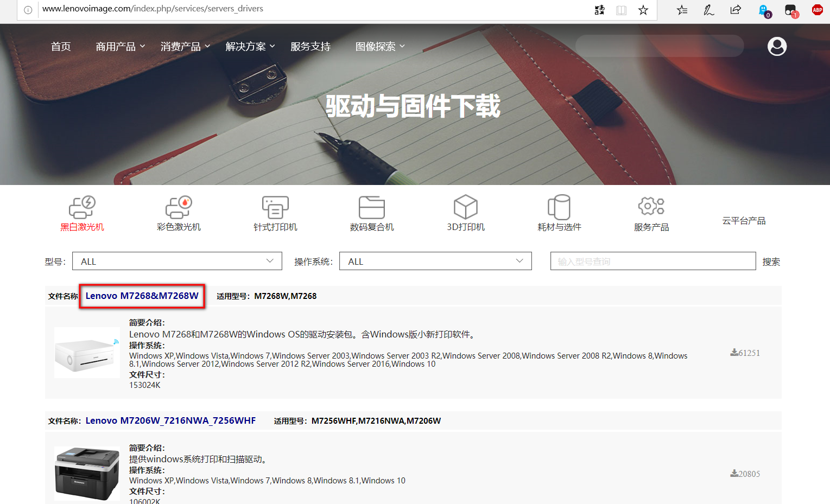The height and width of the screenshot is (504, 830).
Task: Go to 首页 in the navigation bar
Action: click(61, 47)
